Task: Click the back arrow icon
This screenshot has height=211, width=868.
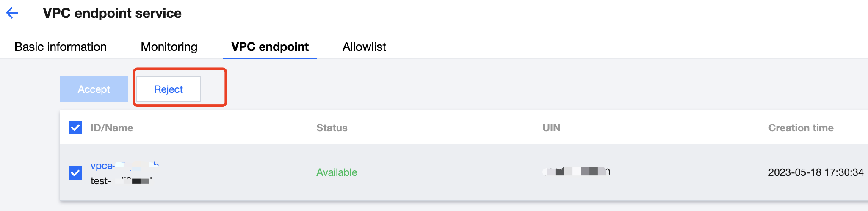Action: (x=12, y=13)
